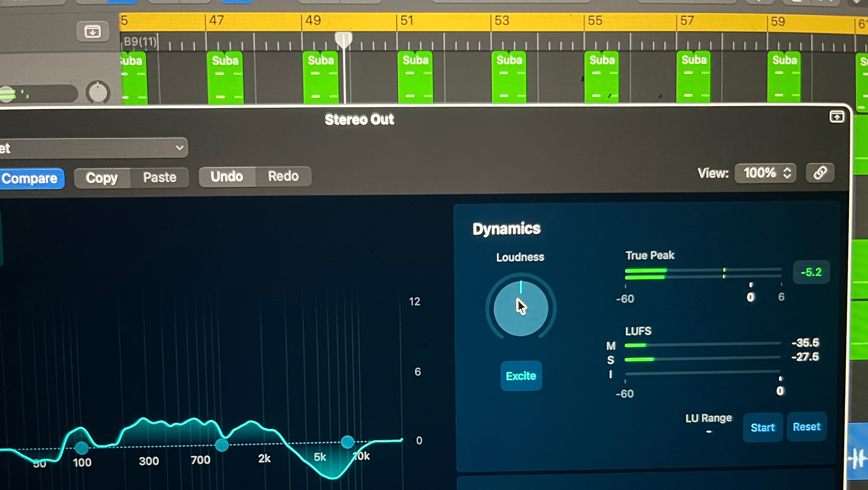Click the True Peak value -5.2
Viewport: 868px width, 490px height.
(x=811, y=272)
